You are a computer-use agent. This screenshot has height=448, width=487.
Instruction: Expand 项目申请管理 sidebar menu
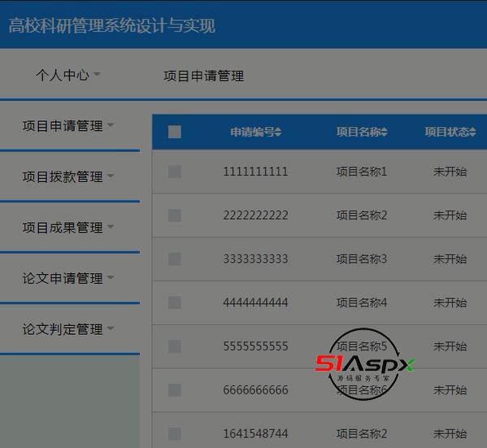(68, 126)
